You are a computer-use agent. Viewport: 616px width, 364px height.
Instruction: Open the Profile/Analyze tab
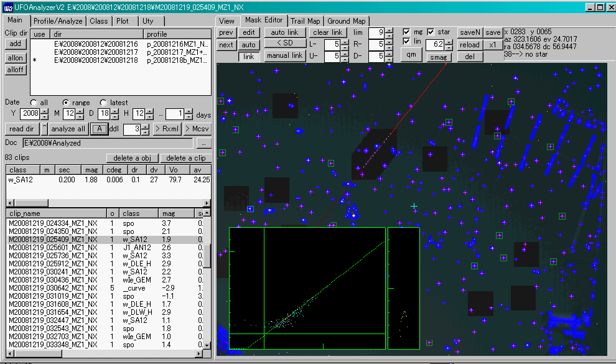pyautogui.click(x=58, y=21)
